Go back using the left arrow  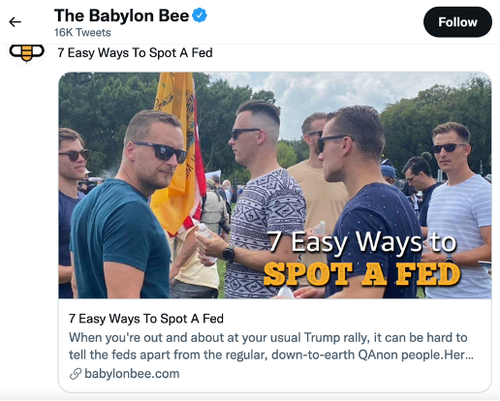(x=15, y=22)
